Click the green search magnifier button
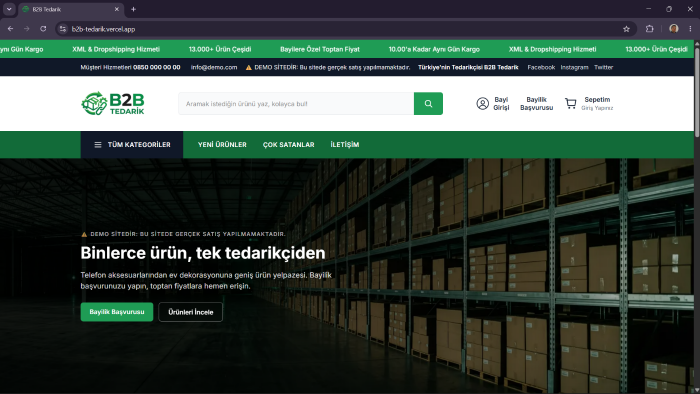This screenshot has height=394, width=700. pyautogui.click(x=428, y=104)
